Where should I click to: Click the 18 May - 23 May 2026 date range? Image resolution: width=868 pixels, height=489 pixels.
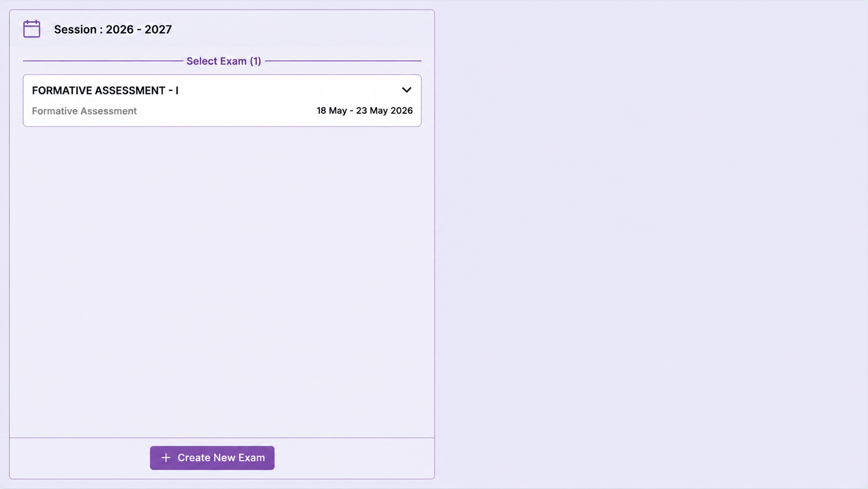(x=364, y=111)
